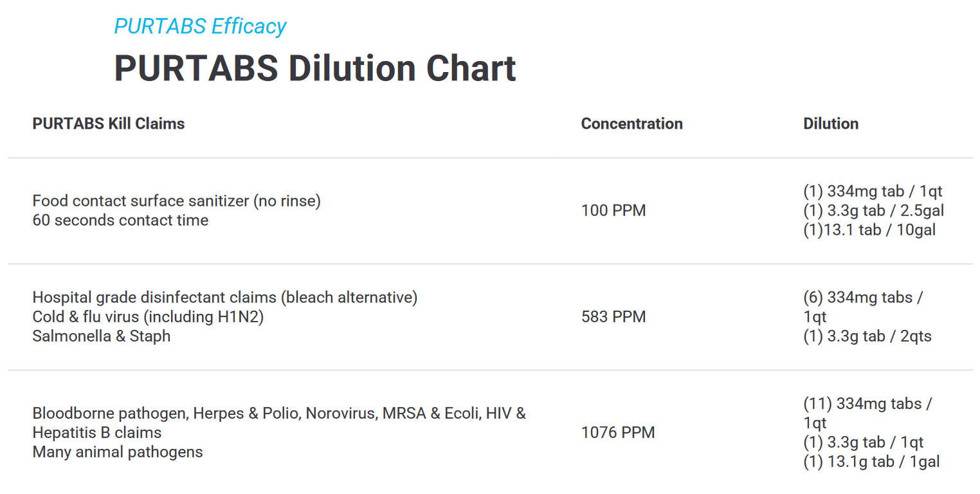Click the (6) 334mg tabs dilution entry
The height and width of the screenshot is (494, 980).
863,298
